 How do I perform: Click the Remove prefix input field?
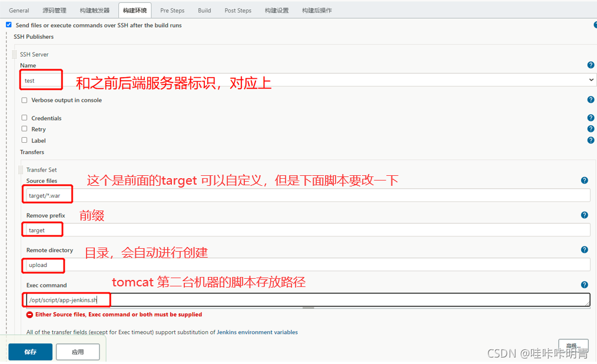coord(309,230)
